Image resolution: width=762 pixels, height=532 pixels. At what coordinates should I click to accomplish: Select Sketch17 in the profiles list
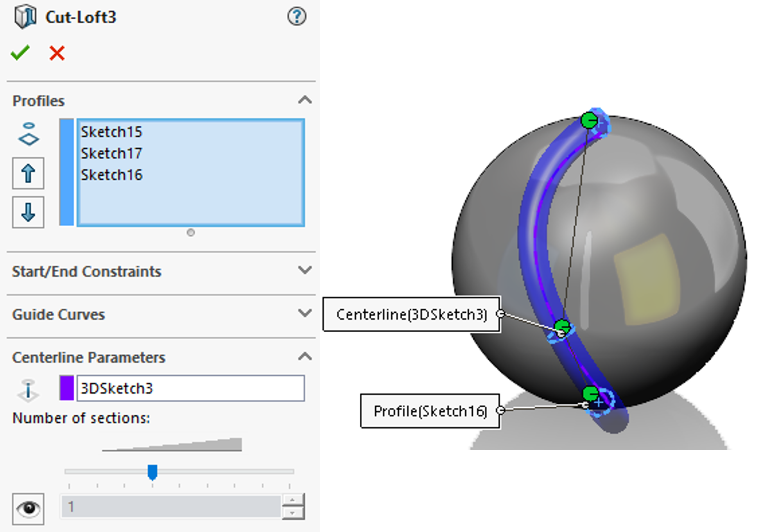click(x=111, y=153)
